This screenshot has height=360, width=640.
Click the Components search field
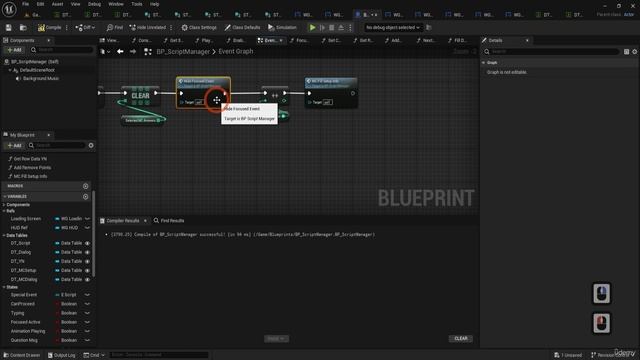coord(61,50)
